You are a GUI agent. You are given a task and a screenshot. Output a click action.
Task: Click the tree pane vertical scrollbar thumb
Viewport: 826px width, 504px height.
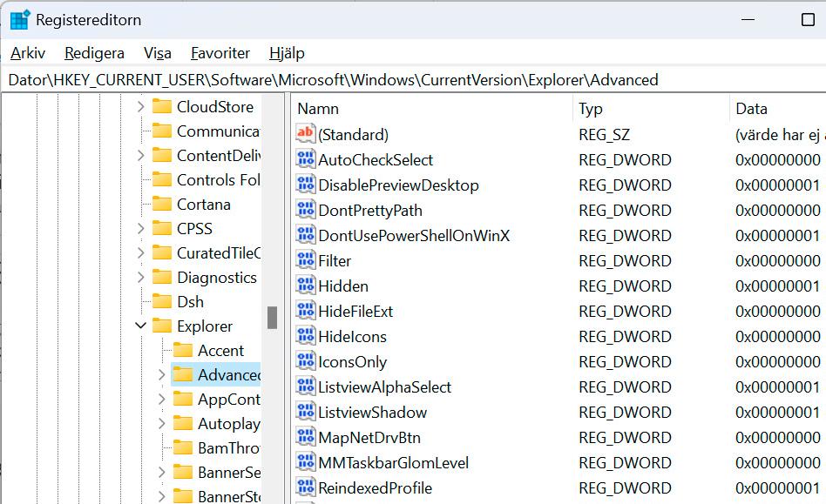click(x=272, y=317)
